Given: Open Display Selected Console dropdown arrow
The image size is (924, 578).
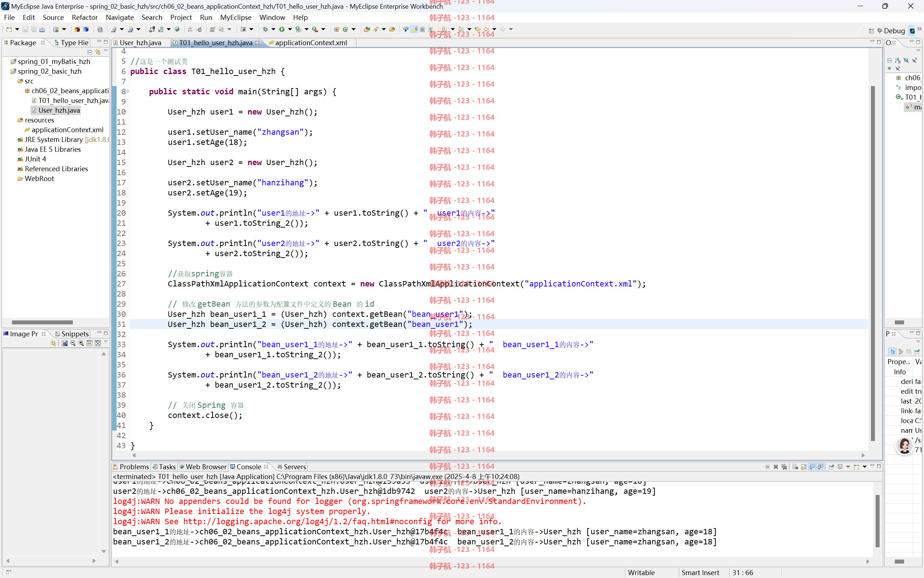Looking at the screenshot, I should [x=848, y=467].
